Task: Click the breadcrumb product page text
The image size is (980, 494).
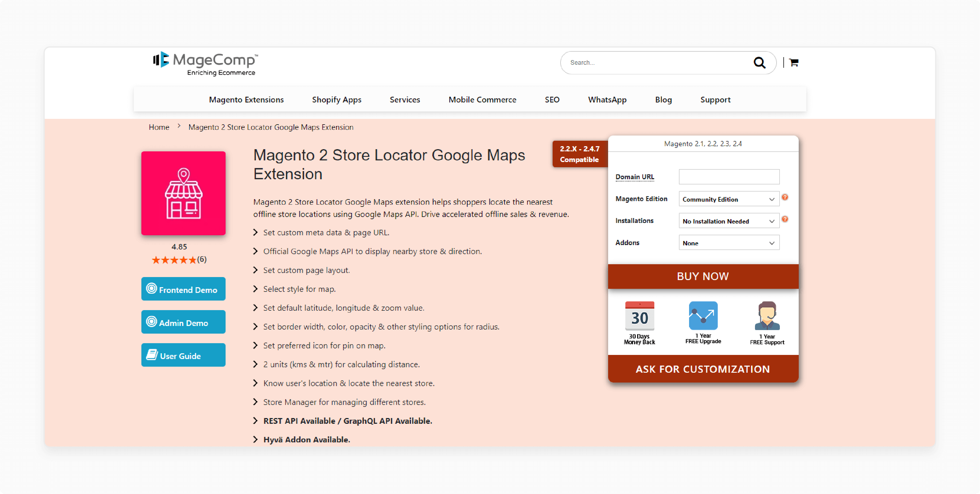Action: pyautogui.click(x=271, y=127)
